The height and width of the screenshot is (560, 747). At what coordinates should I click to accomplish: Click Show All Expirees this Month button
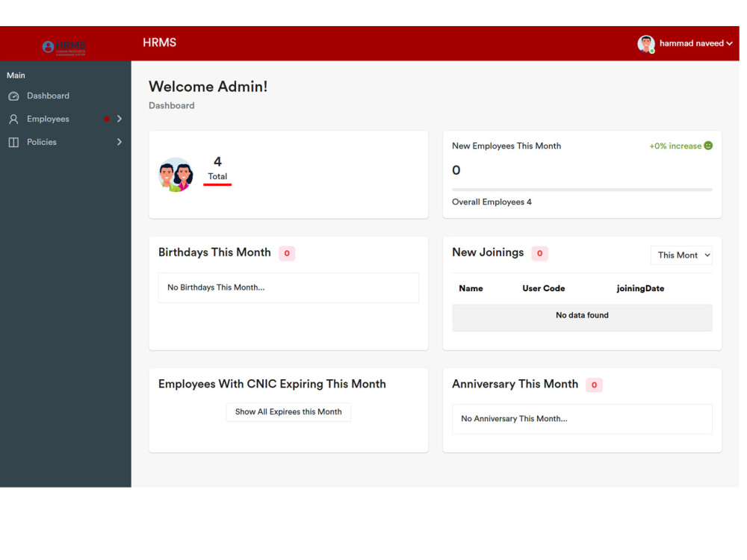(x=288, y=412)
